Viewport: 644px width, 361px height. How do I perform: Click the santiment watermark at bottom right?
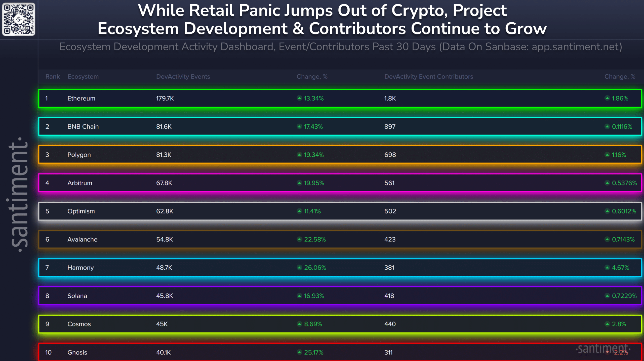coord(603,349)
